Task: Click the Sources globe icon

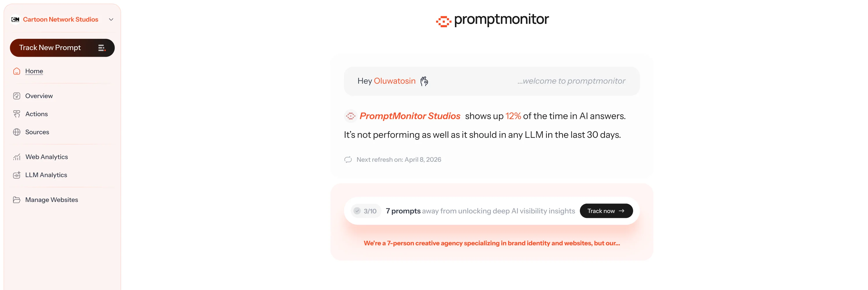Action: (x=17, y=132)
